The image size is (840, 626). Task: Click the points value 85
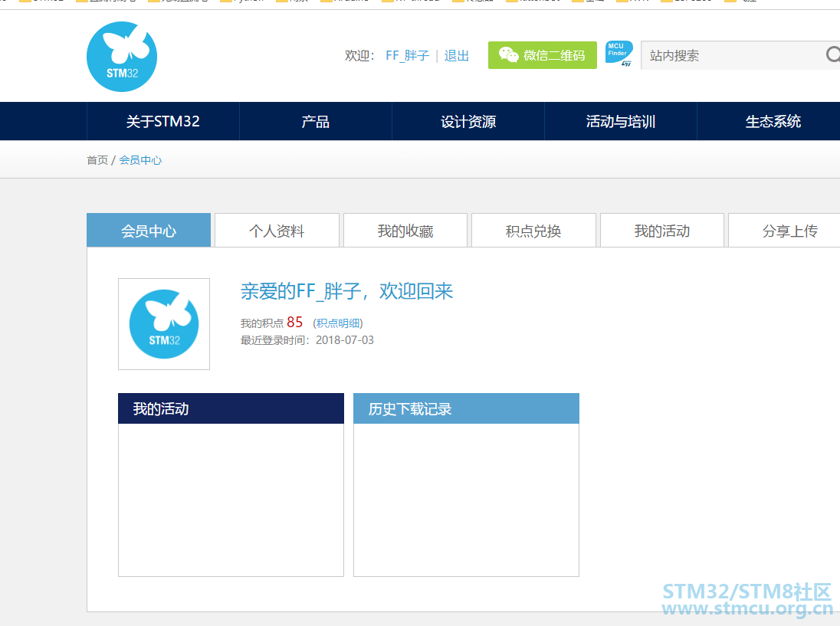tap(294, 323)
